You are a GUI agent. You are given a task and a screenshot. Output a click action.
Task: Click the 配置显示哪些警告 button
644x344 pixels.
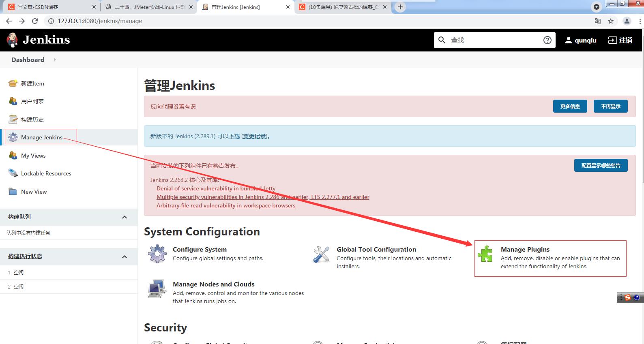[601, 165]
